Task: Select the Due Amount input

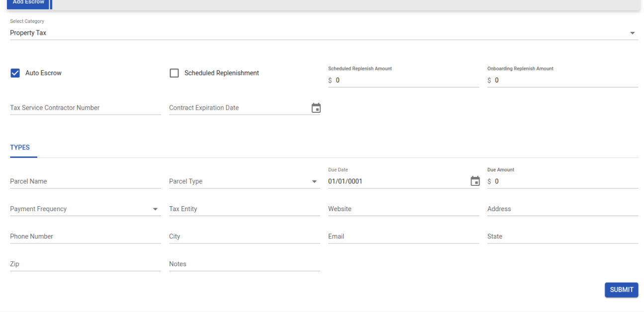Action: 565,181
